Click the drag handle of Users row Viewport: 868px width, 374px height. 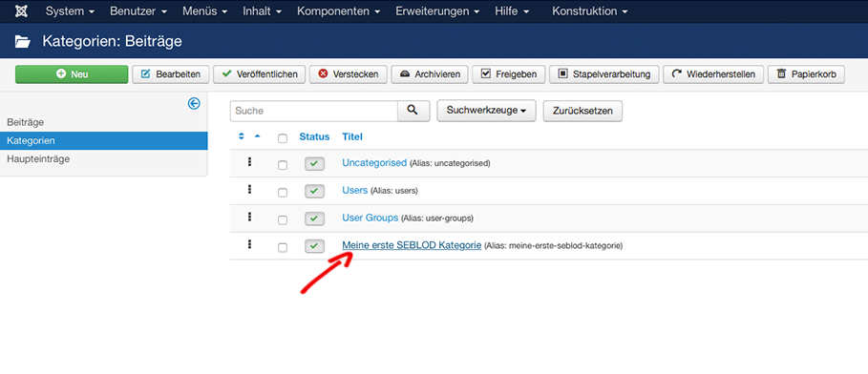tap(249, 189)
